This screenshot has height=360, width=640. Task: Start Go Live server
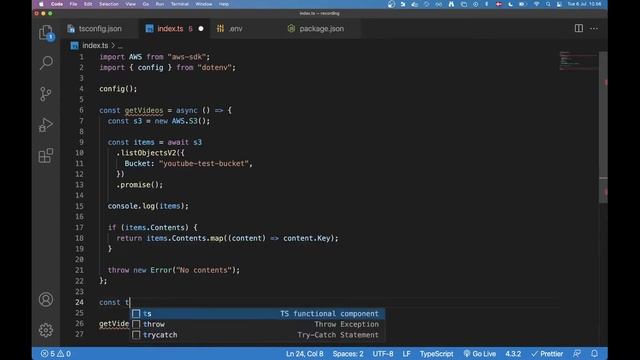click(480, 353)
